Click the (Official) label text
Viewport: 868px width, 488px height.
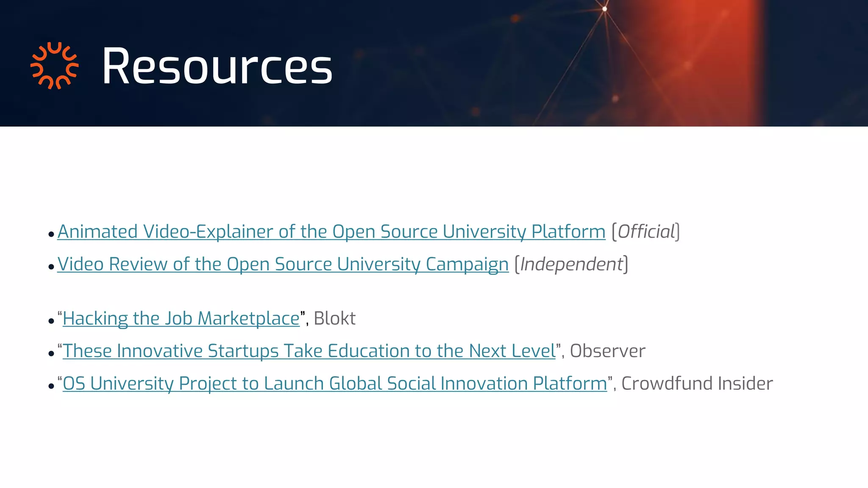[646, 232]
